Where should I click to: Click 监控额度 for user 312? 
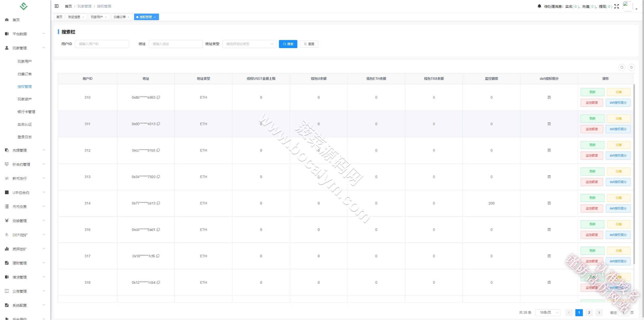click(592, 155)
